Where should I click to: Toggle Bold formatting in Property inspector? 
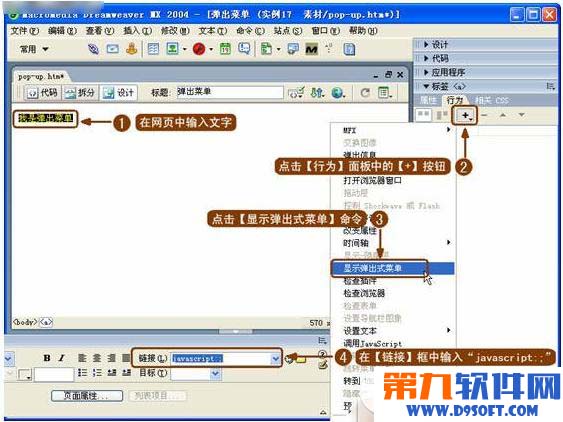[x=47, y=358]
